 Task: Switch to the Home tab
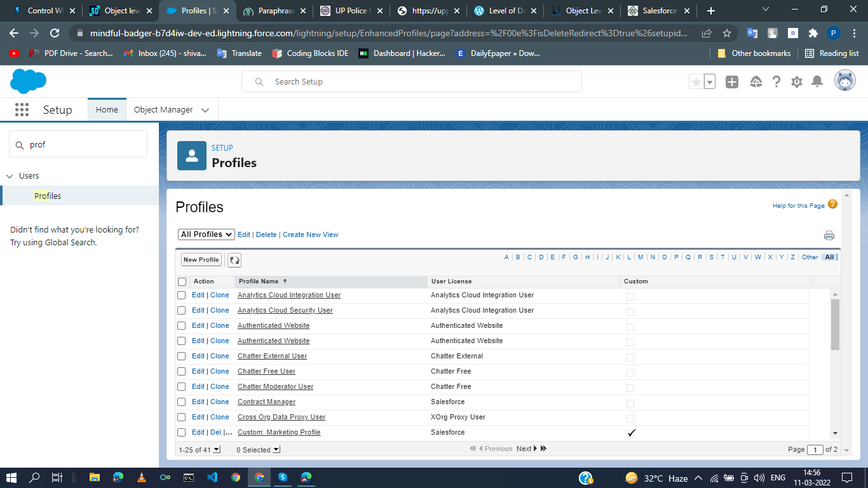pos(107,110)
